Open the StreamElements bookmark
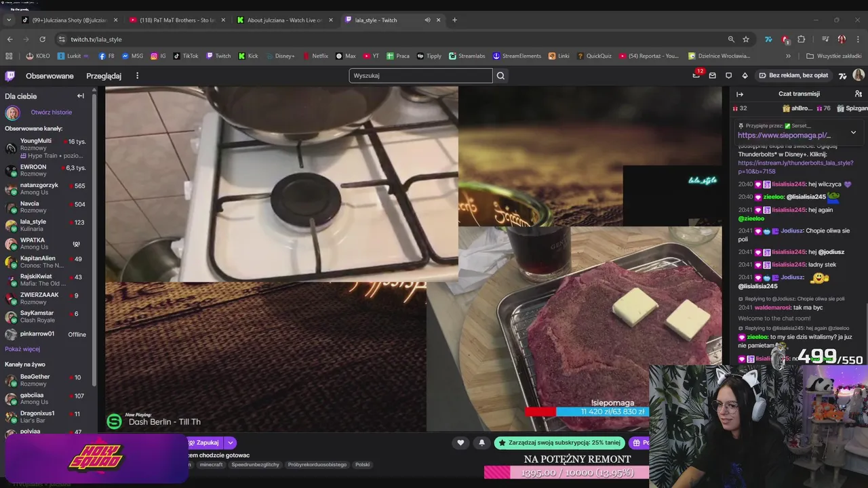Screen dimensions: 868x488 pos(517,56)
